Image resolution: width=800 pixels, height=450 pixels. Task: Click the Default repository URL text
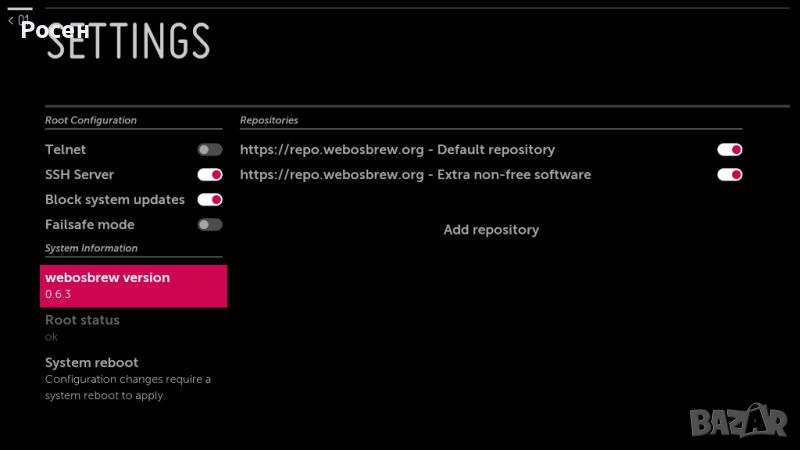click(x=397, y=150)
